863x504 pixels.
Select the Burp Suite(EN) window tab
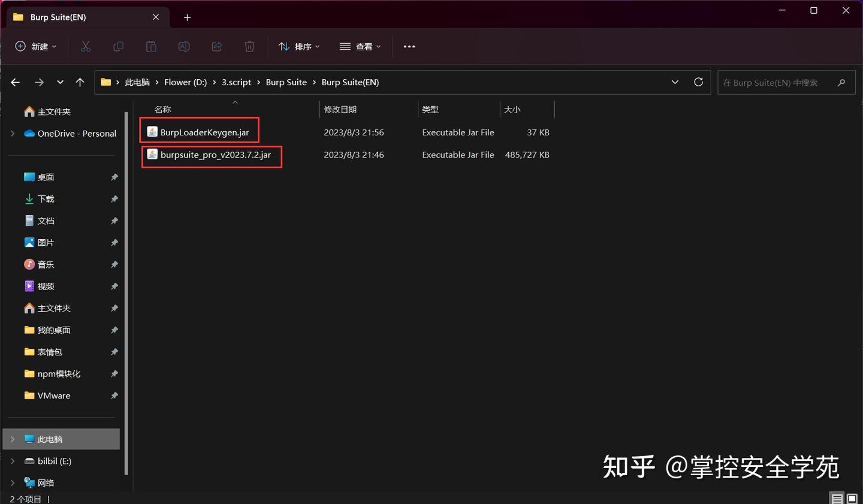click(88, 17)
